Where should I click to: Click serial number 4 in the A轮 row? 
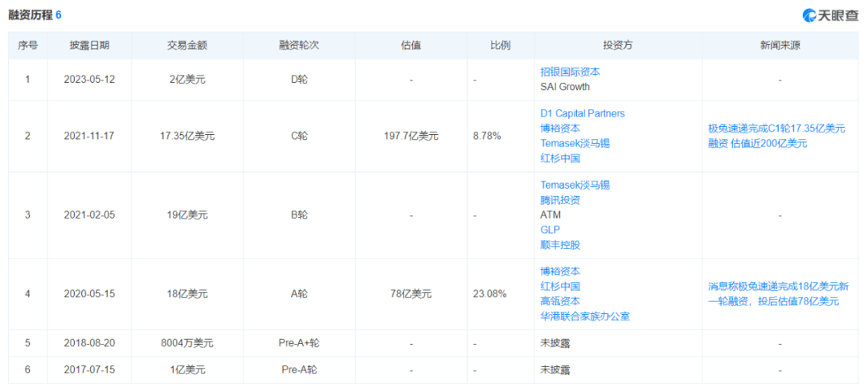[27, 294]
